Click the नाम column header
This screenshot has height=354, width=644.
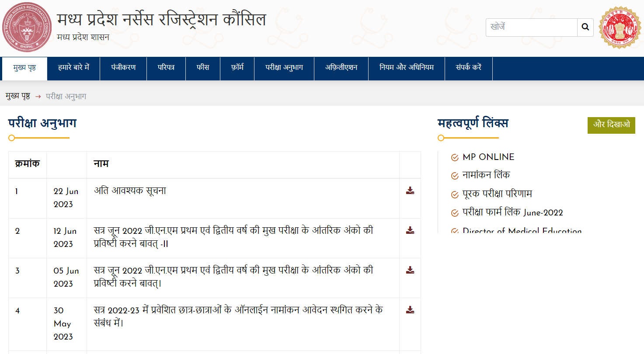(101, 164)
